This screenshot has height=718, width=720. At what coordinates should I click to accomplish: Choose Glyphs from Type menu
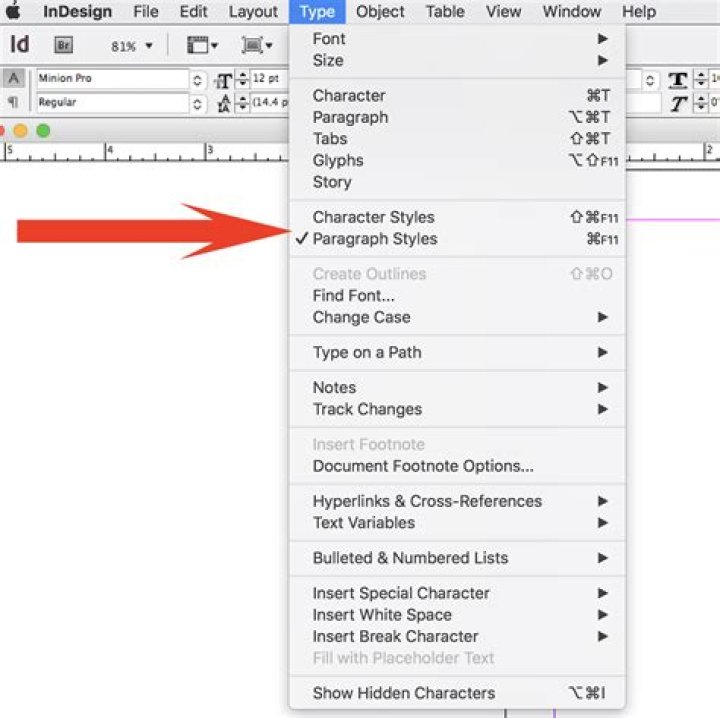pyautogui.click(x=457, y=160)
